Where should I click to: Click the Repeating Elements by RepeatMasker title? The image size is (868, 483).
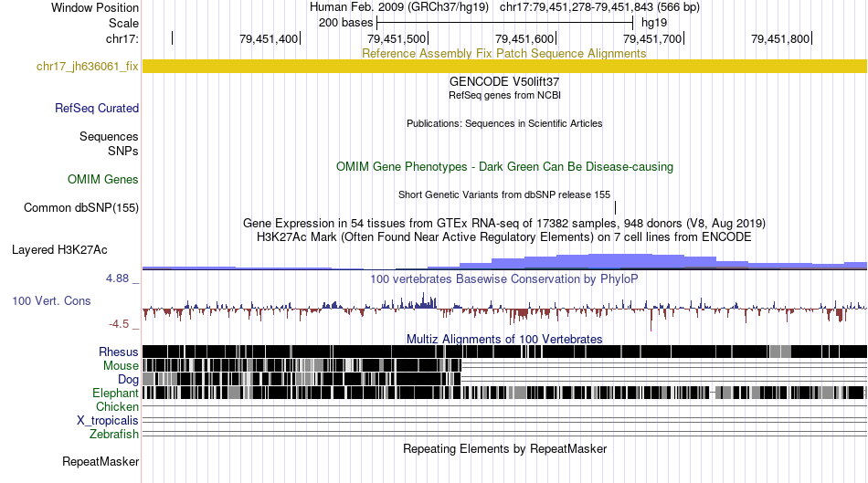click(x=504, y=448)
